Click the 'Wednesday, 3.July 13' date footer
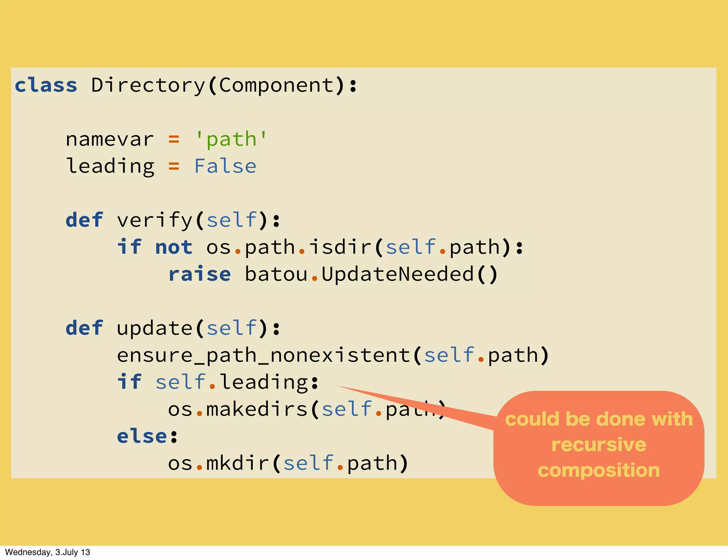Image resolution: width=728 pixels, height=560 pixels. (48, 552)
